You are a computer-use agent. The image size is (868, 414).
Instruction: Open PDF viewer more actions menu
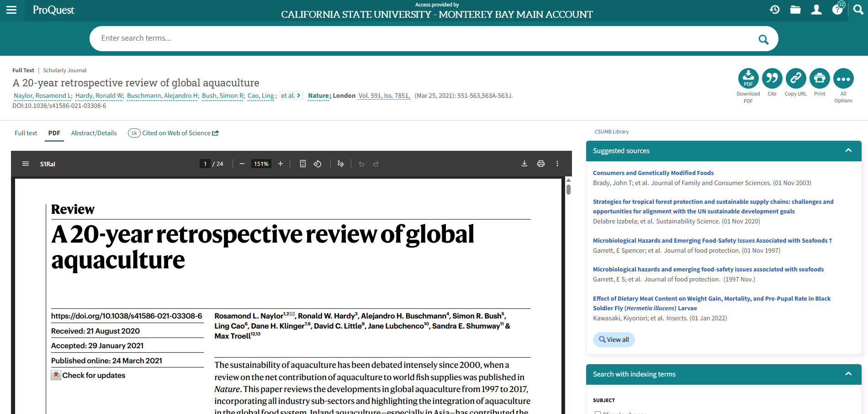(557, 164)
